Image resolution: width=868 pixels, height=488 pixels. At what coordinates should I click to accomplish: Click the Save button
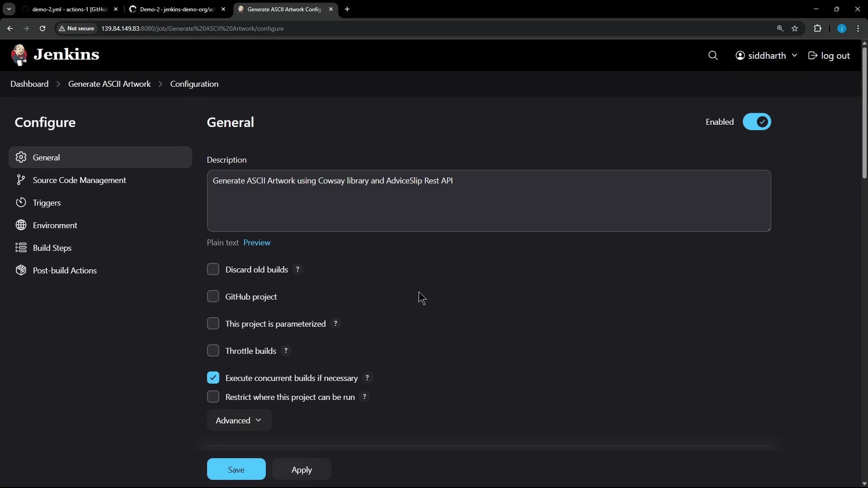(236, 469)
